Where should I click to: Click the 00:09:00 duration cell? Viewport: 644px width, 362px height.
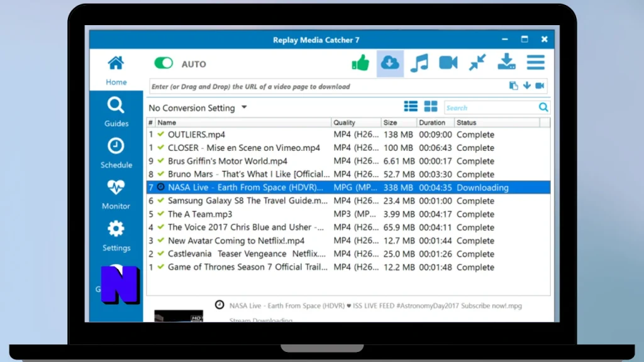[x=435, y=134]
